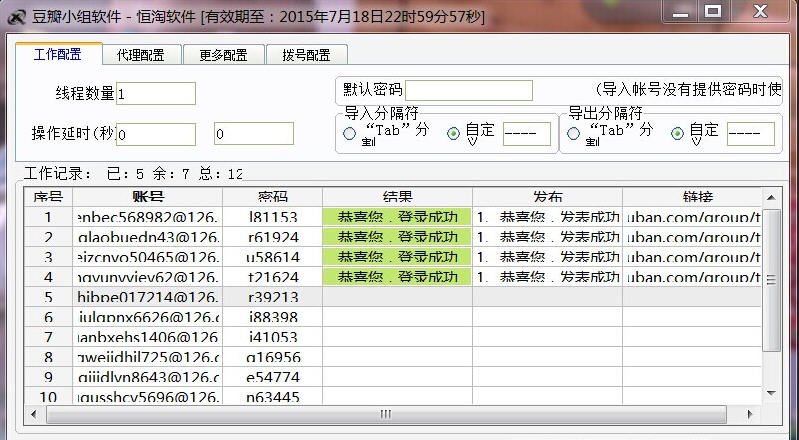Switch to the 工作配置 tab
This screenshot has width=799, height=440.
[x=58, y=54]
